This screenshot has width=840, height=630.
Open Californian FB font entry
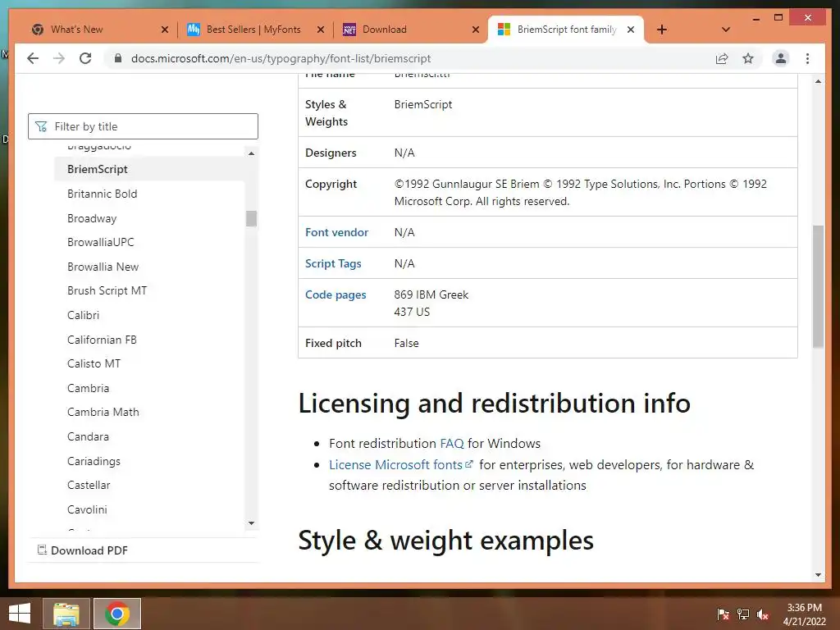click(102, 340)
